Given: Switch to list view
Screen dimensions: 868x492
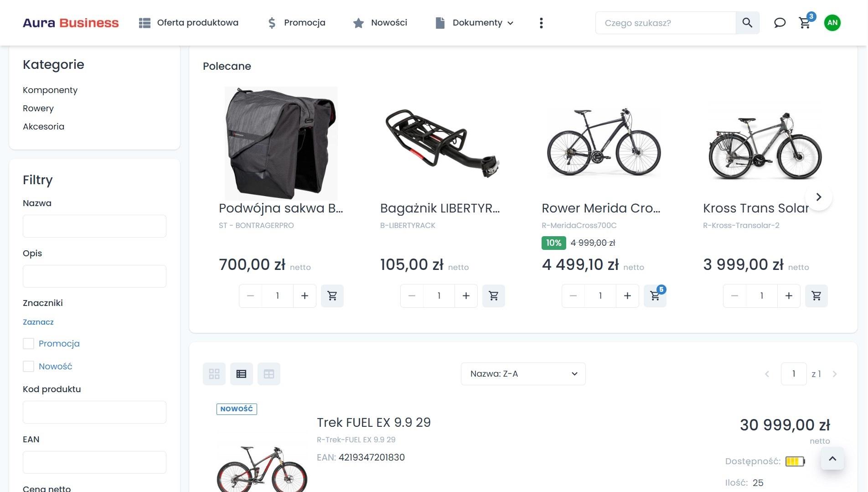Looking at the screenshot, I should 242,374.
